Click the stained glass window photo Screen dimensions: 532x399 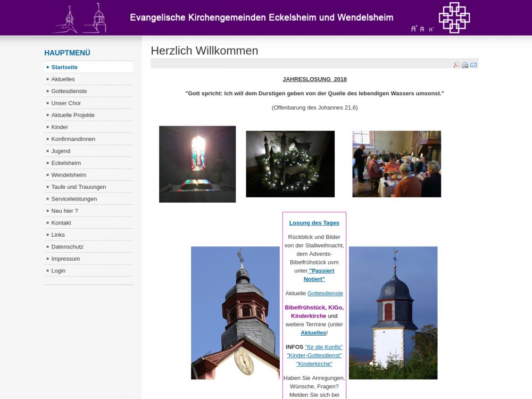[x=197, y=164]
